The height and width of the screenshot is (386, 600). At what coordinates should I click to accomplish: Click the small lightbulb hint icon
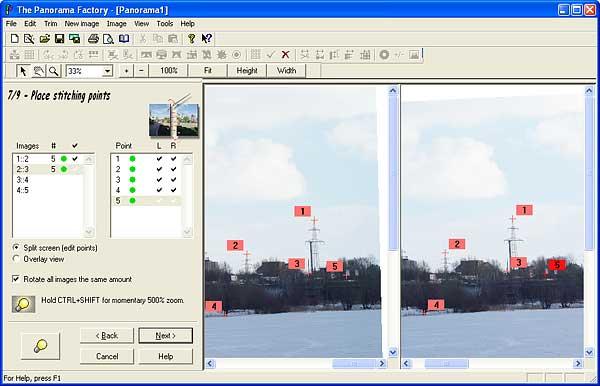pos(23,304)
